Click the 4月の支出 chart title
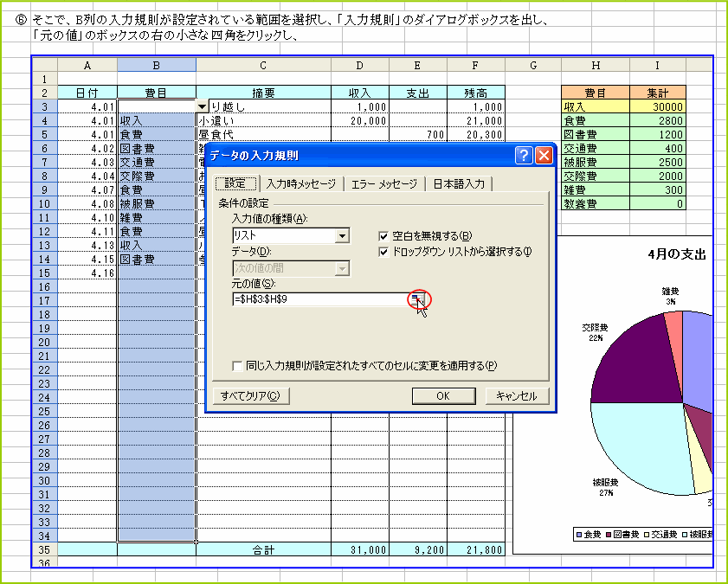 (676, 254)
